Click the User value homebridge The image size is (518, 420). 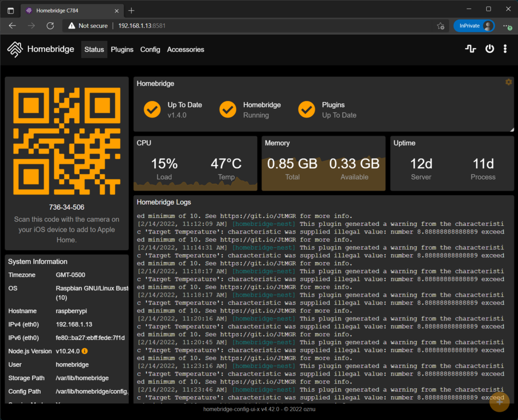[72, 364]
